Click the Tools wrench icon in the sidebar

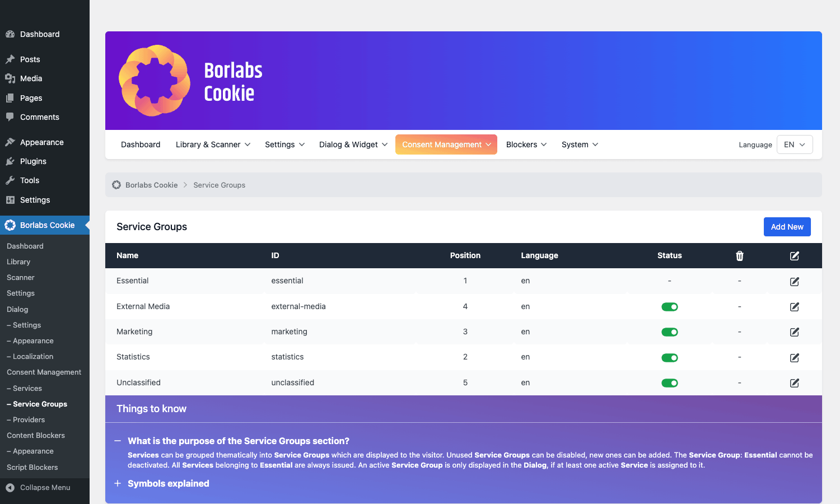(x=10, y=180)
